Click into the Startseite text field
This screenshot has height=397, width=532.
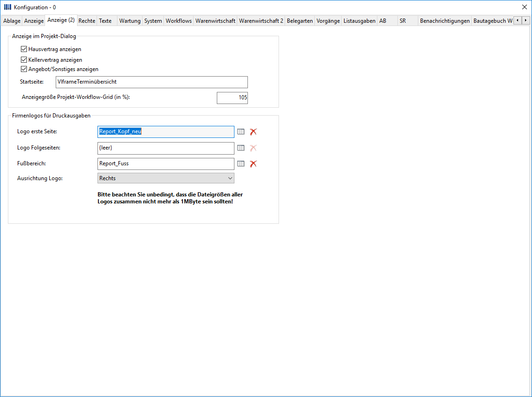pyautogui.click(x=152, y=82)
